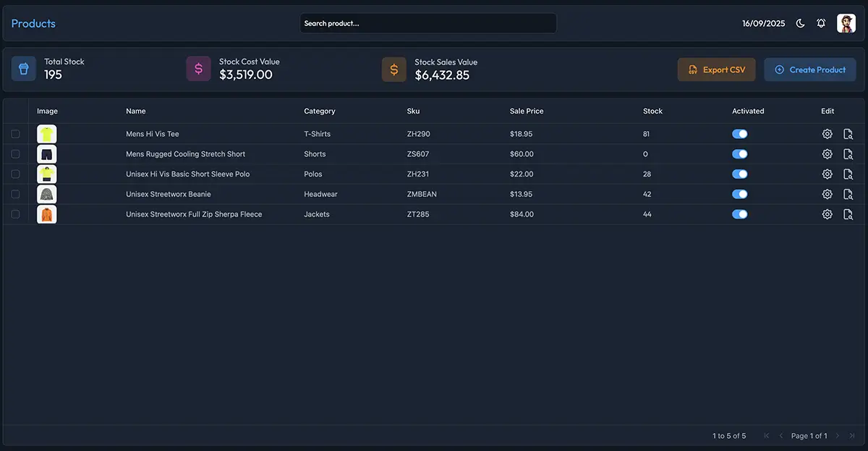Tick the checkbox for Unisex Streetworx Beanie
Viewport: 868px width, 451px height.
[15, 194]
